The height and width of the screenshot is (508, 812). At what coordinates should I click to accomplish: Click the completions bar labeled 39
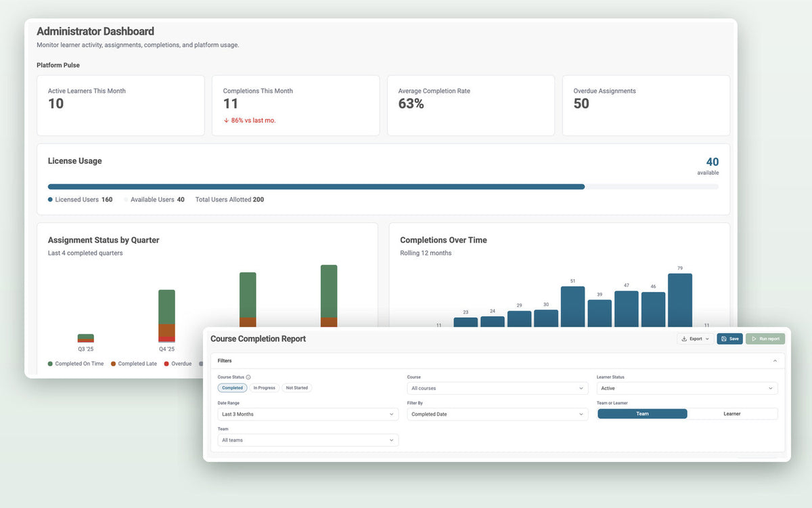(600, 314)
